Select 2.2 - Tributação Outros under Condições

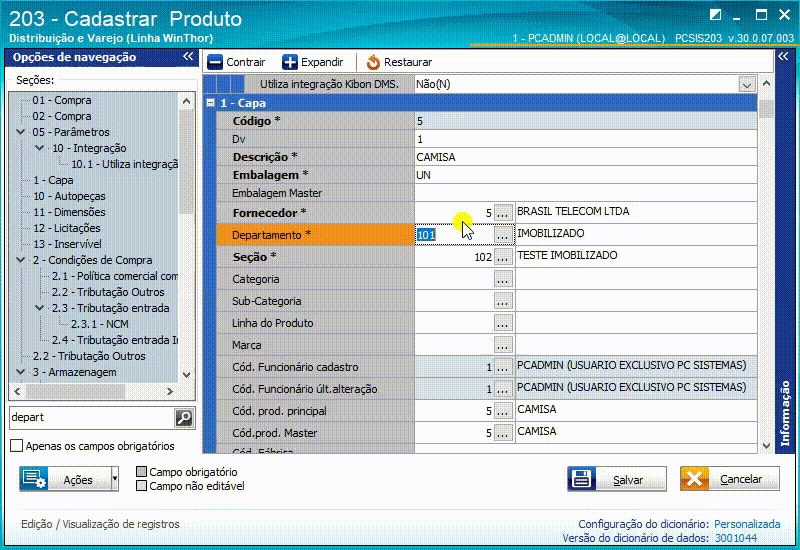click(108, 292)
